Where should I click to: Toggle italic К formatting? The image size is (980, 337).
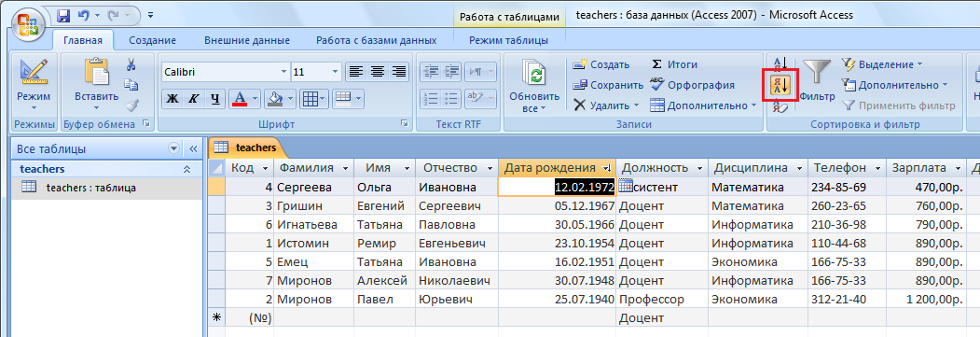click(x=194, y=98)
